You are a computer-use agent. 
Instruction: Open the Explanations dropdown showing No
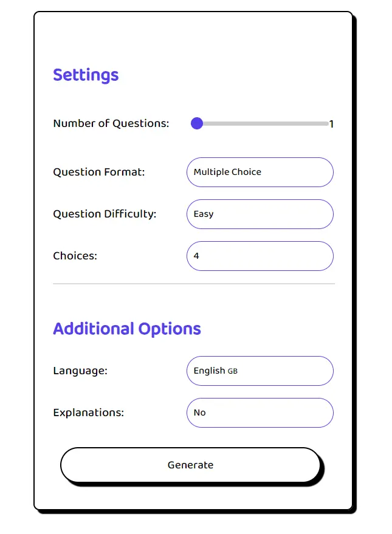(260, 412)
